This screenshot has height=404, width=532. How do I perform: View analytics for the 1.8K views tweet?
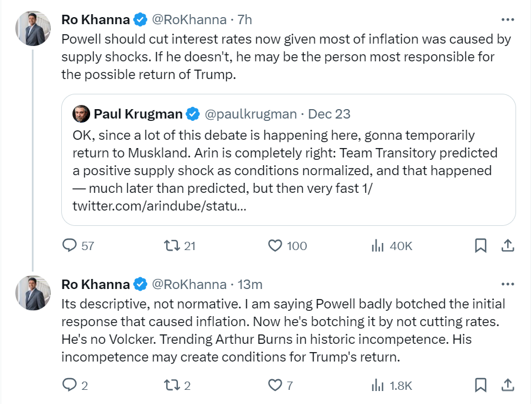pyautogui.click(x=378, y=385)
